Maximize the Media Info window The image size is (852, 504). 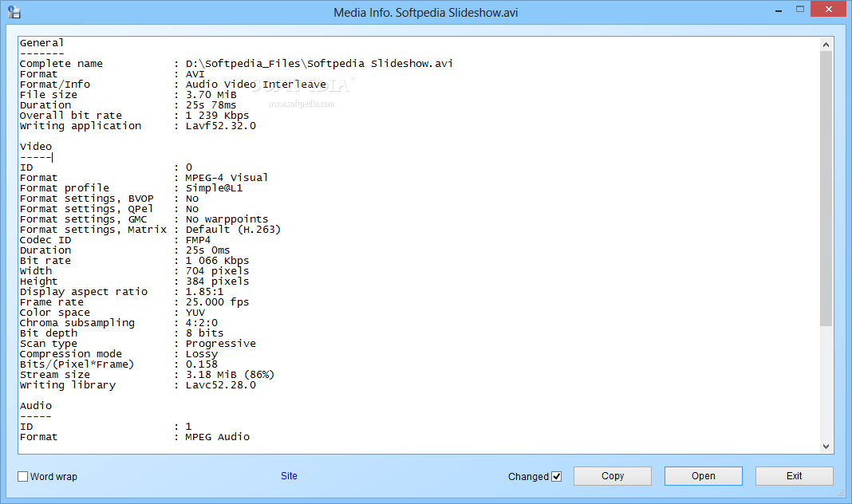[800, 10]
